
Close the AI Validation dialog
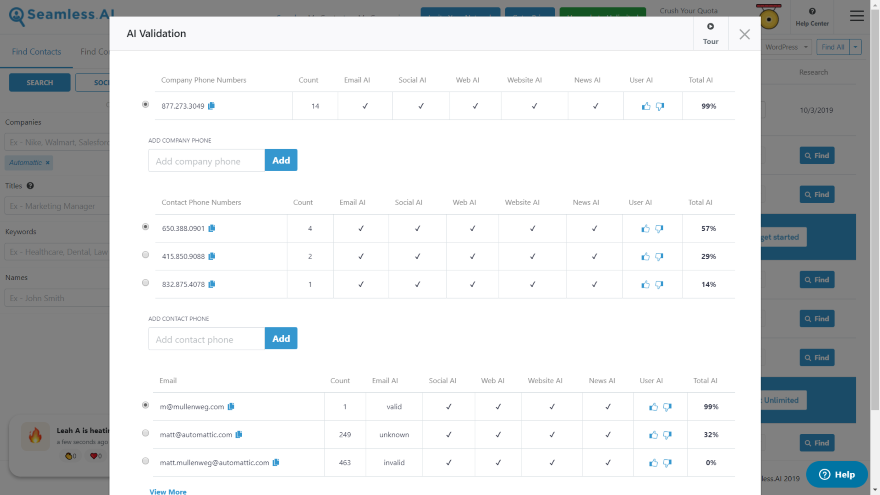(745, 34)
